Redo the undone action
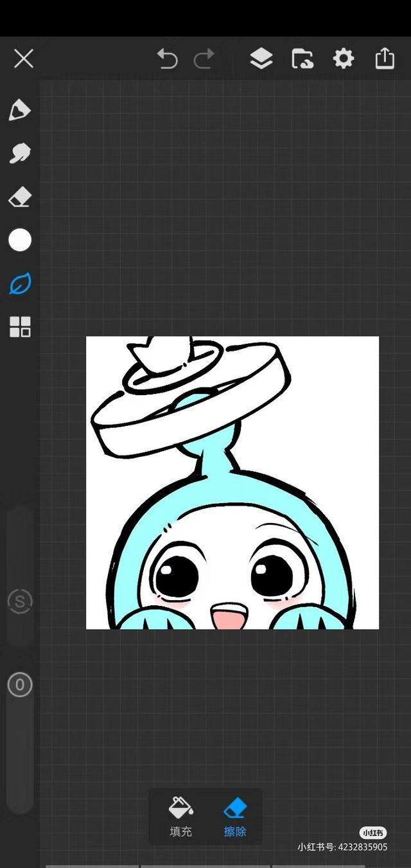Viewport: 411px width, 868px height. point(204,59)
